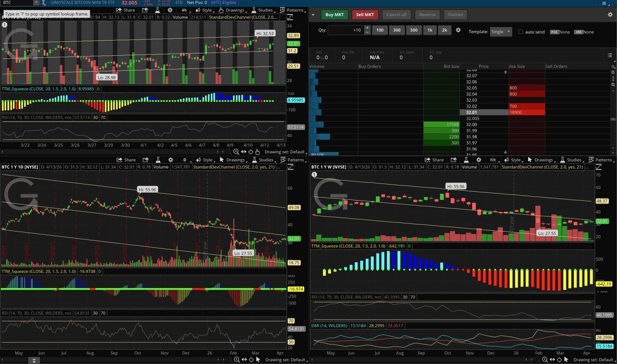This screenshot has height=364, width=617.
Task: Click zoom magnifier icon below the 4h chart
Action: [x=236, y=152]
